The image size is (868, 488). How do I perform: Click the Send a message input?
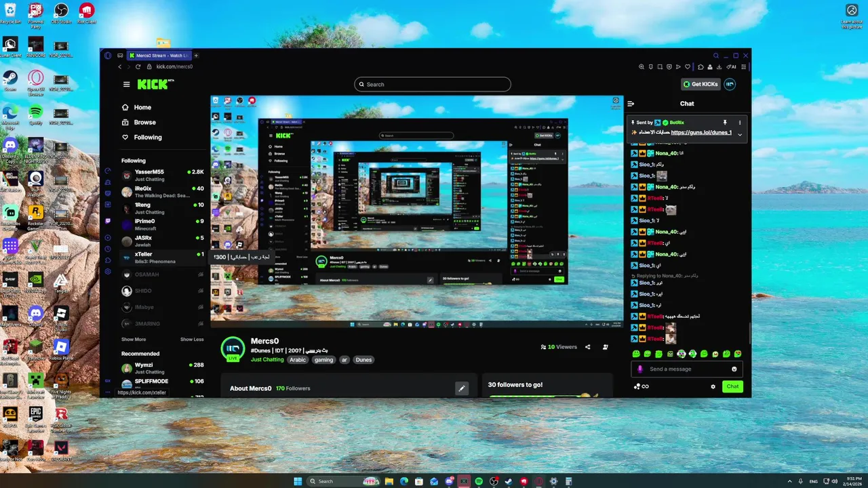(x=687, y=369)
